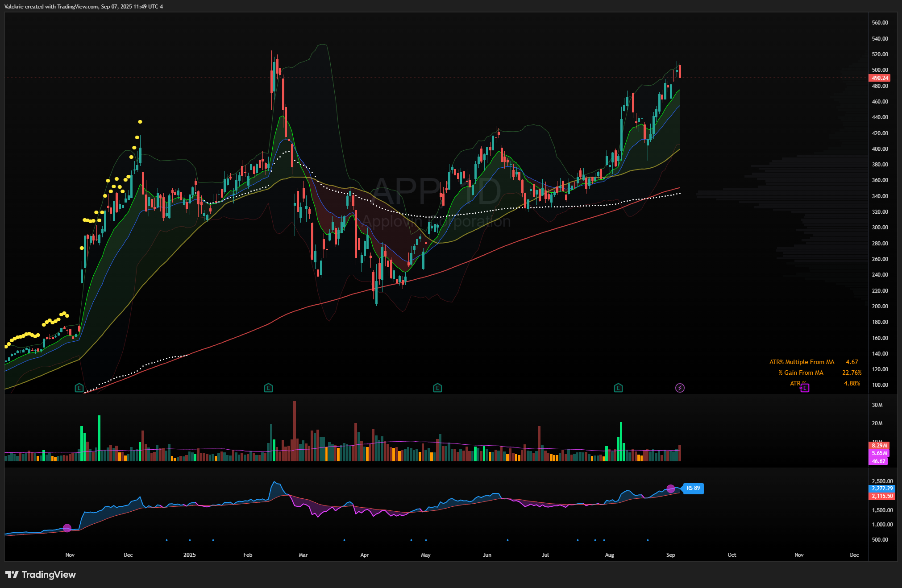Click the magenta 5.65M volume average label
The width and height of the screenshot is (902, 588).
pos(879,453)
